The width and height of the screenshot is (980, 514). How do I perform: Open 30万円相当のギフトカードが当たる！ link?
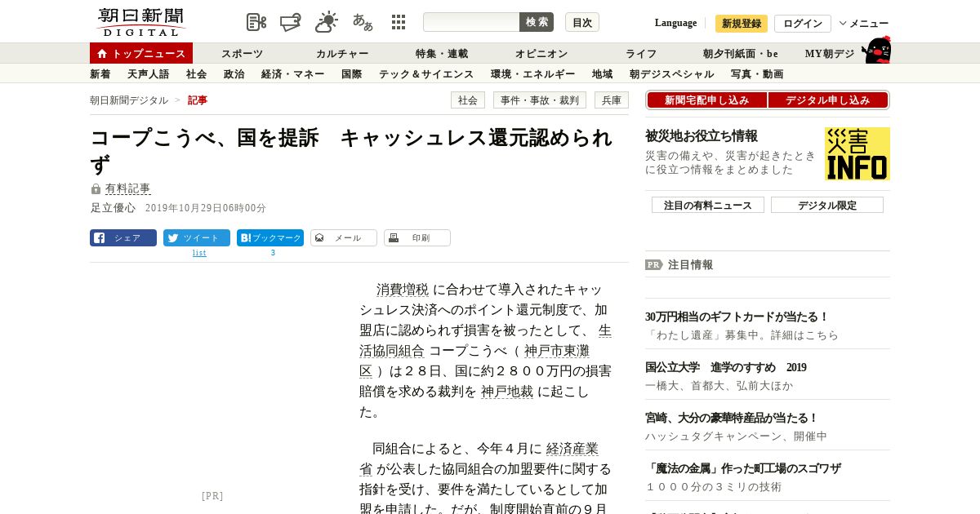[x=737, y=317]
